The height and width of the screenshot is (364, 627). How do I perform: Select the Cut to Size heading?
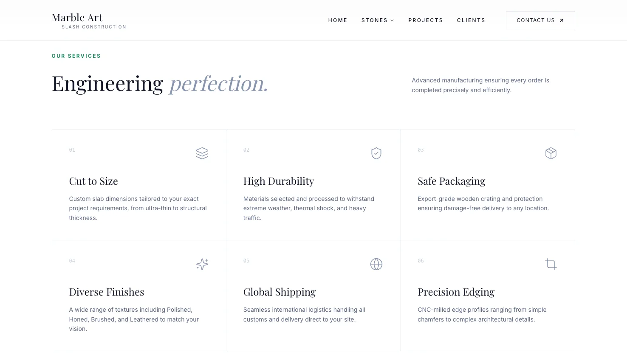[x=93, y=181]
